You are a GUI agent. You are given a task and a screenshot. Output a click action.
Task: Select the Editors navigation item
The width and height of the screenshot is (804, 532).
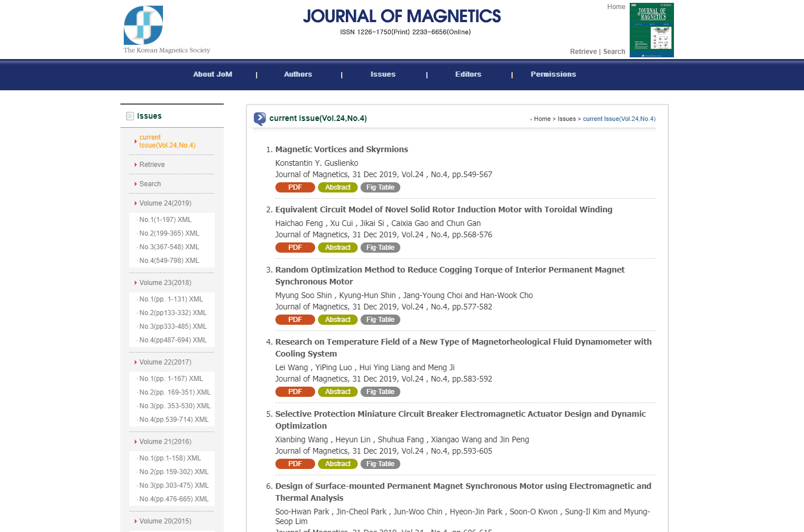point(468,74)
